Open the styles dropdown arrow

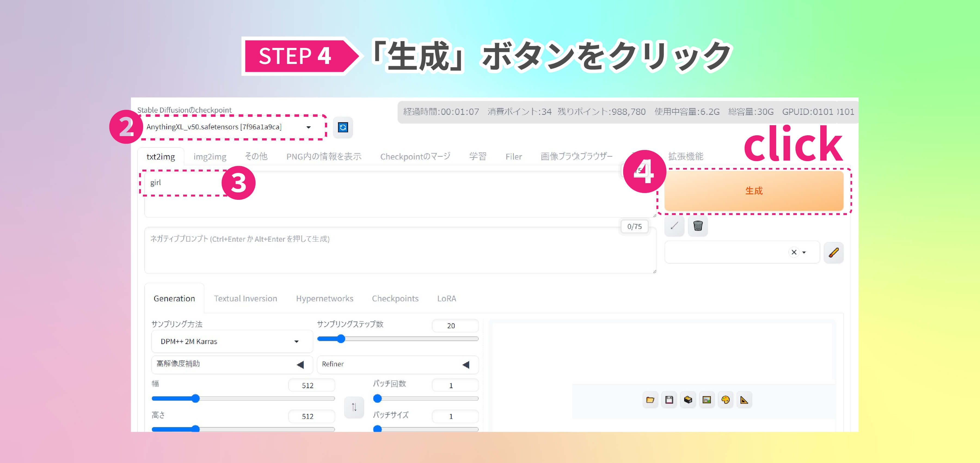coord(804,252)
